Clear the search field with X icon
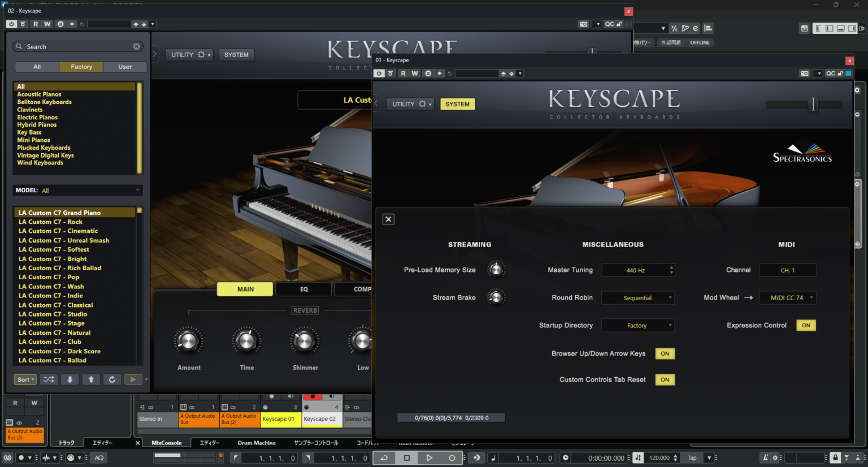The height and width of the screenshot is (467, 868). 136,46
